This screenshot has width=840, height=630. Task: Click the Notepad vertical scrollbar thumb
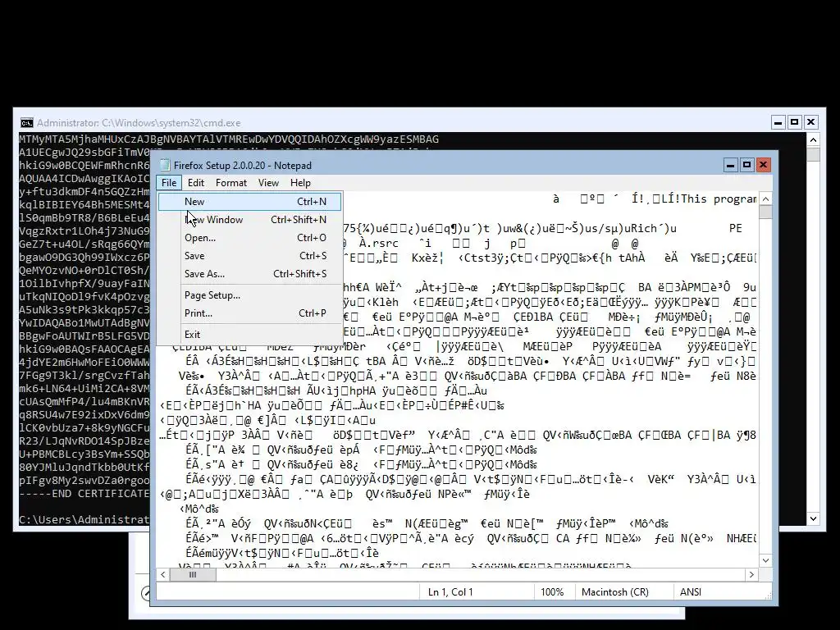766,212
